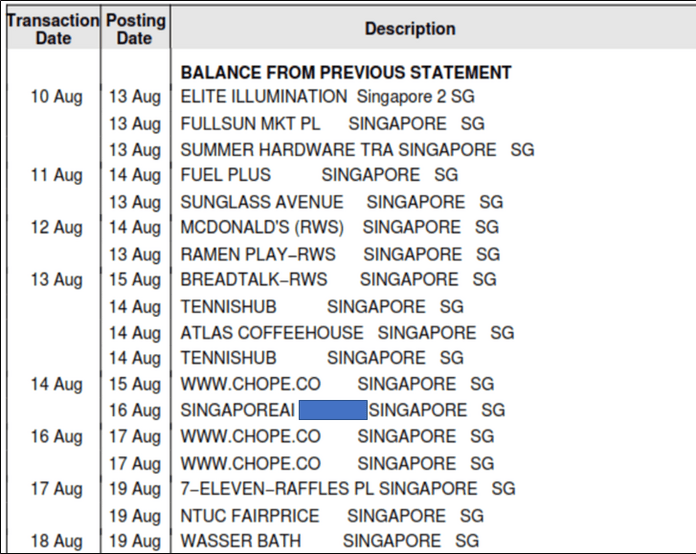696x554 pixels.
Task: Click ATLAS COFFEEHOUSE description
Action: pyautogui.click(x=347, y=332)
